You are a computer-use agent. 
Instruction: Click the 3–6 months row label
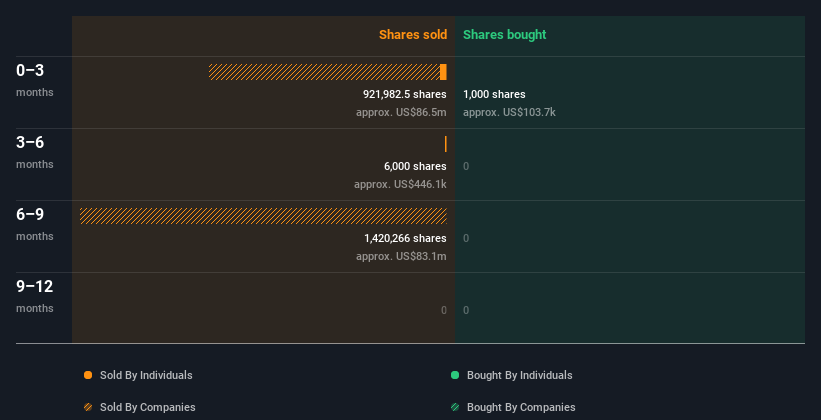[x=35, y=152]
